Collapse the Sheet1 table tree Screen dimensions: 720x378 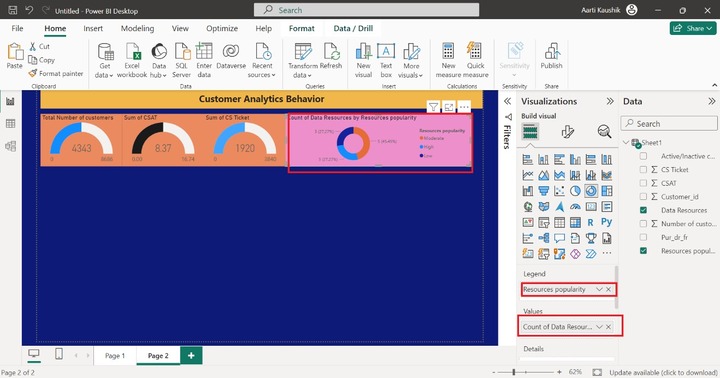(x=626, y=142)
